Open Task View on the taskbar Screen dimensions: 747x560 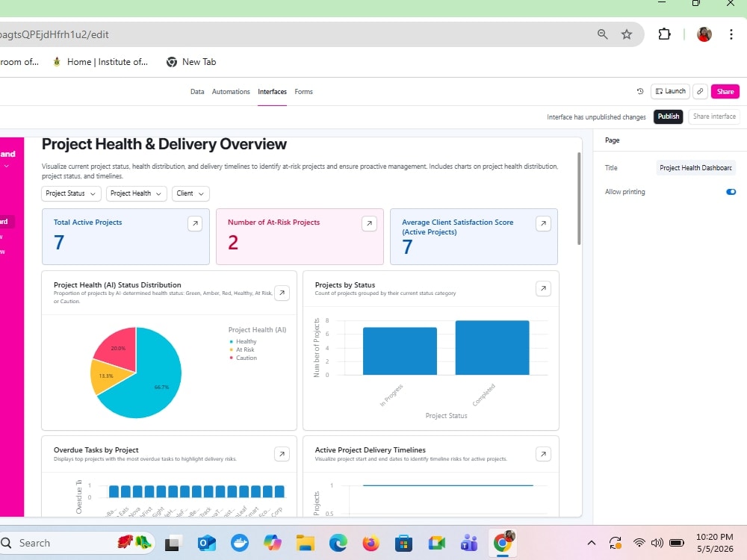pos(173,543)
